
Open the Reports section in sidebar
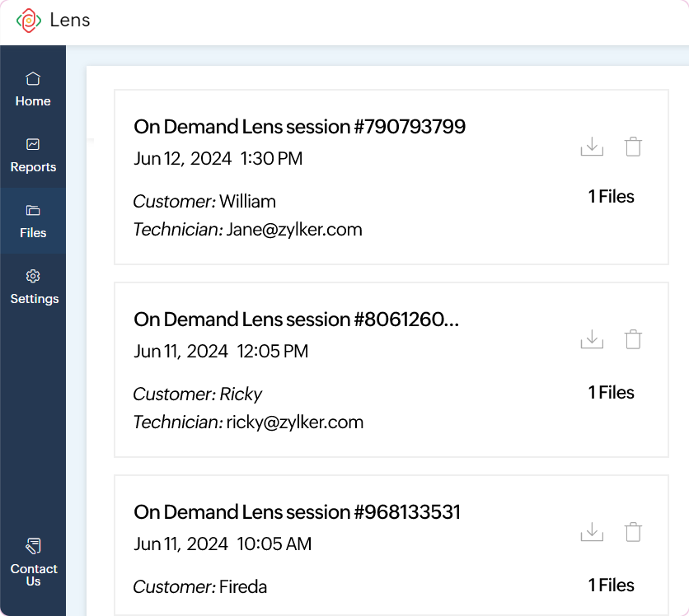pos(33,155)
